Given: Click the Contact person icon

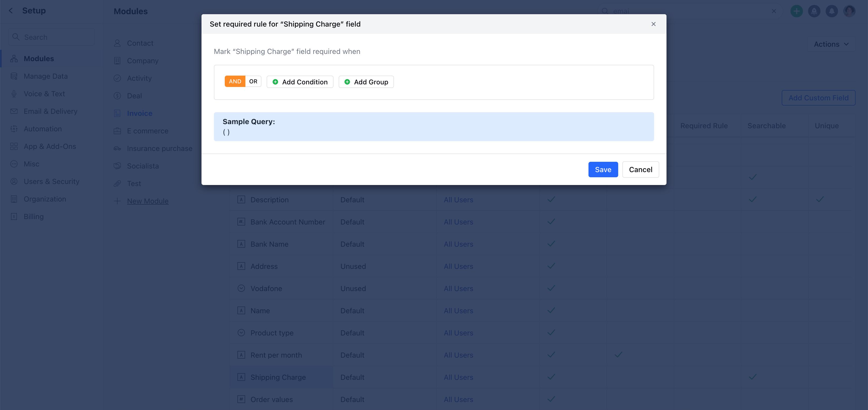Looking at the screenshot, I should [117, 43].
